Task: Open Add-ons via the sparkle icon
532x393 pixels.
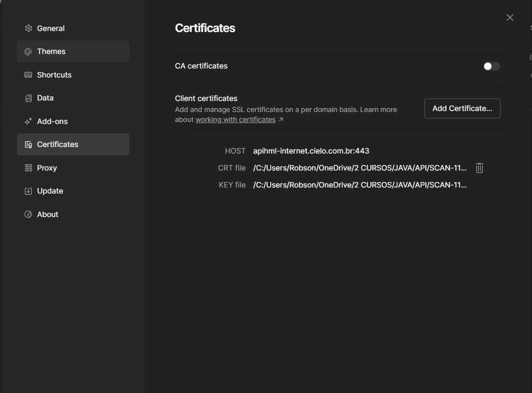Action: coord(28,121)
